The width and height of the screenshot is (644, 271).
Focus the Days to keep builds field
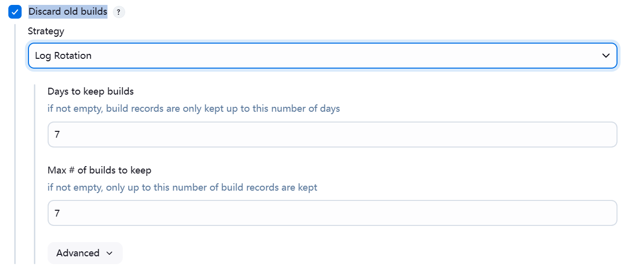(332, 134)
